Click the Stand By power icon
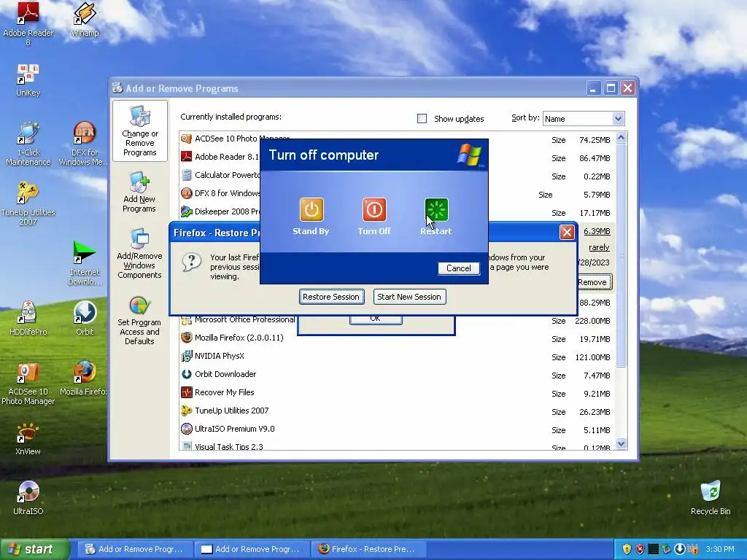 (x=311, y=209)
